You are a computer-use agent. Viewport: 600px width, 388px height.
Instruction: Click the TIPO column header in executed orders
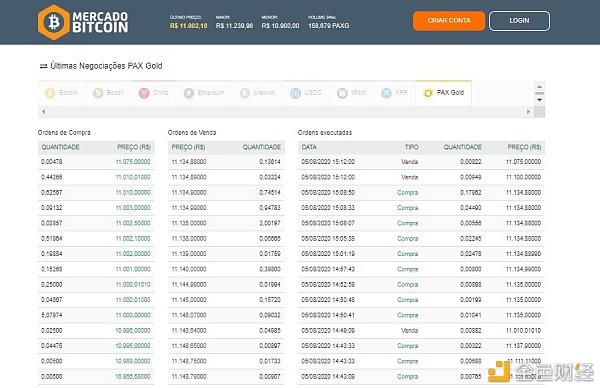[411, 147]
